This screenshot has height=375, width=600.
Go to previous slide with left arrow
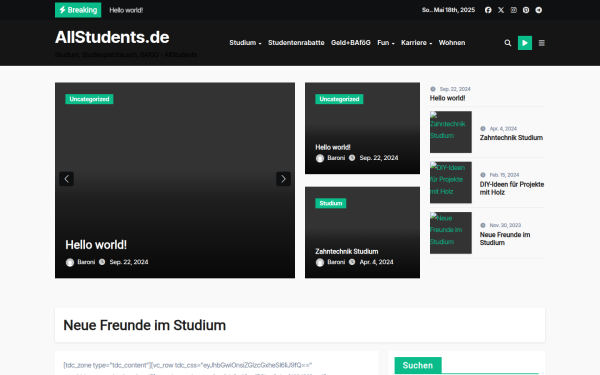[67, 179]
